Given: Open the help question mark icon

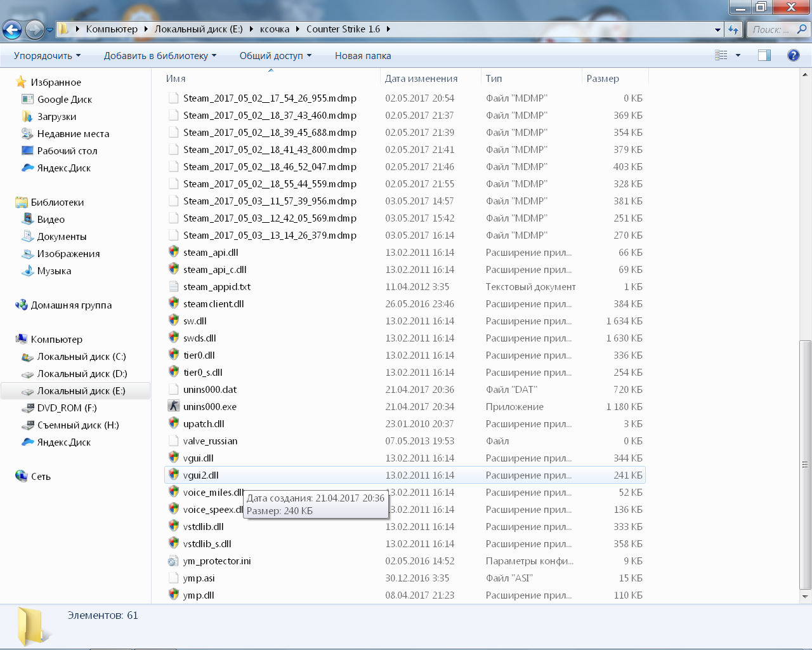Looking at the screenshot, I should [x=793, y=55].
